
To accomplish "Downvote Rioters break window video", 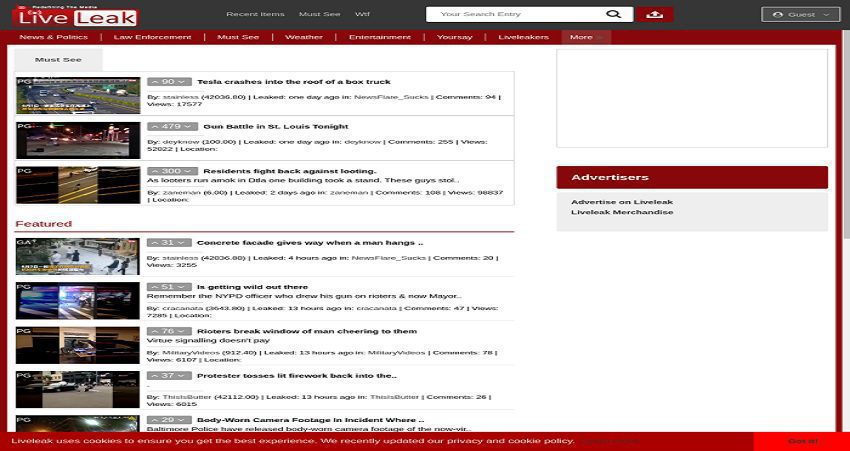I will pos(183,331).
